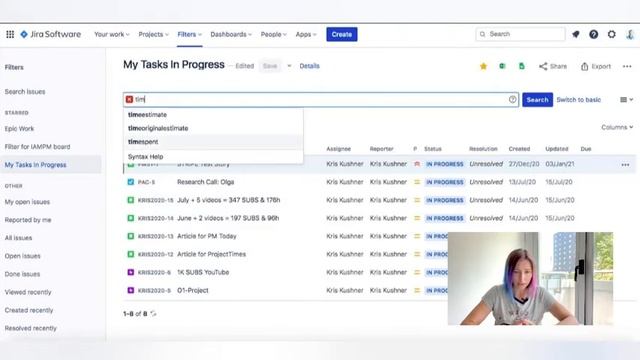Open Reported by me filter
The height and width of the screenshot is (360, 640).
28,220
